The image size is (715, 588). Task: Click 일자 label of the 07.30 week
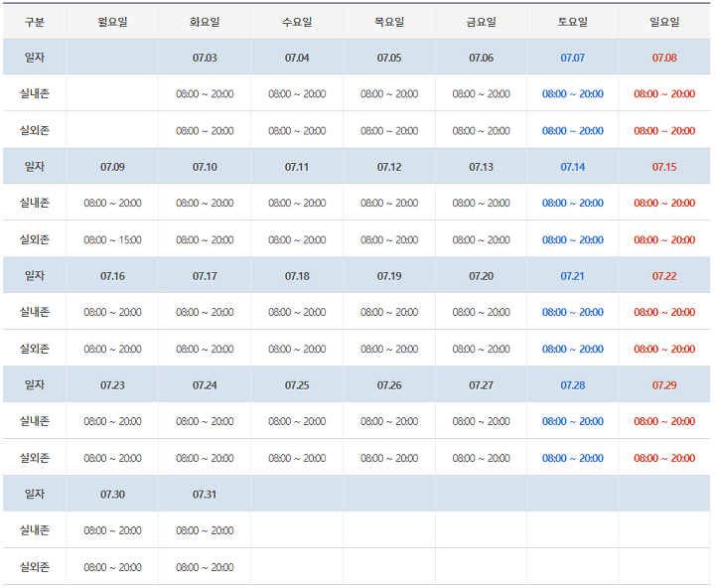point(35,494)
